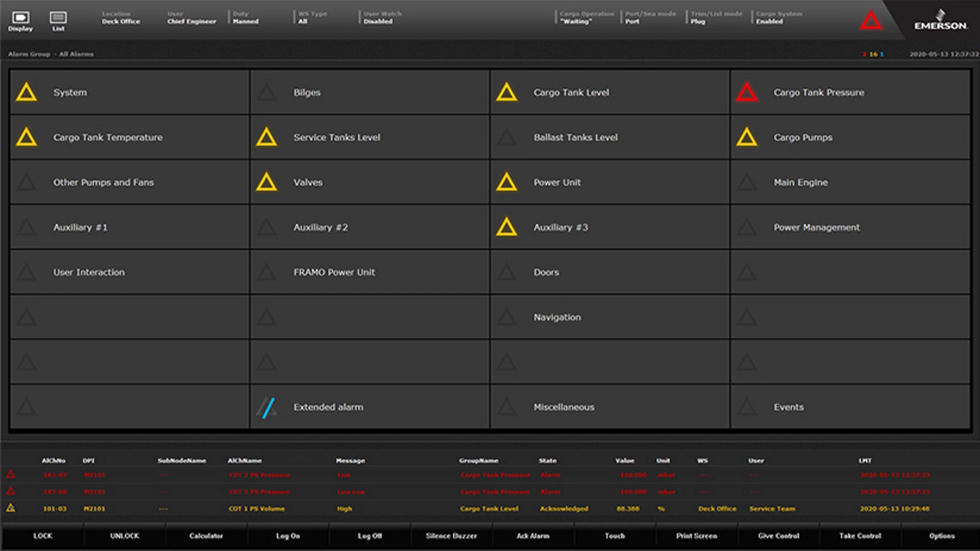Click the List view icon
This screenshot has width=980, height=551.
[58, 18]
